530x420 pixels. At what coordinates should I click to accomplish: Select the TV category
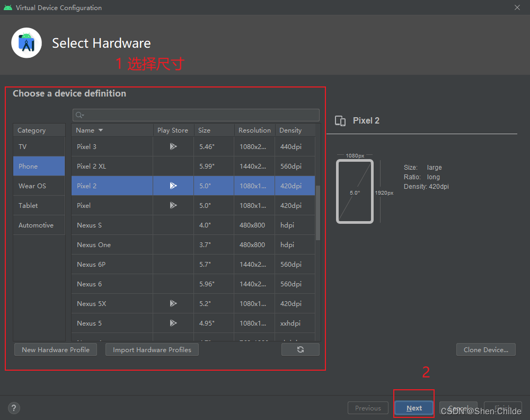(39, 146)
